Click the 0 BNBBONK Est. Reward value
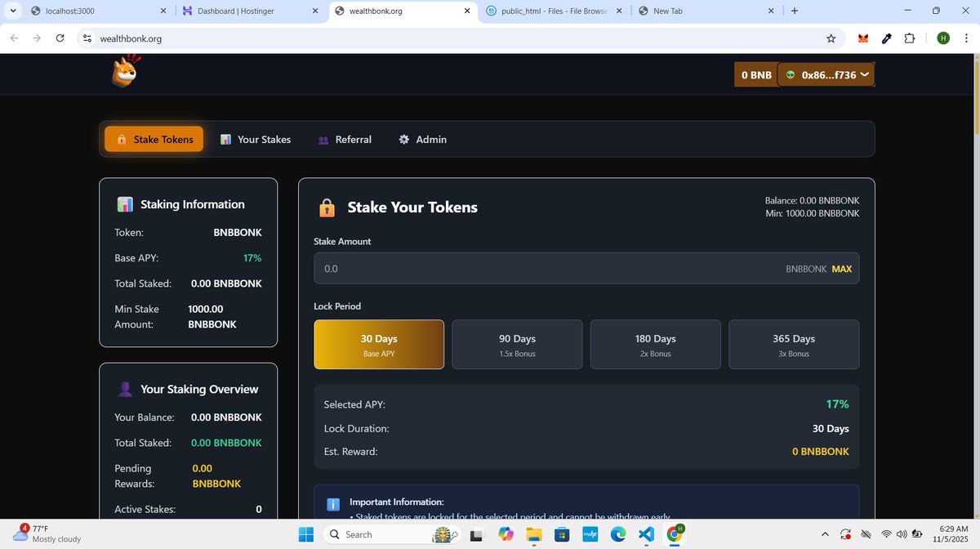The image size is (980, 549). coord(821,451)
